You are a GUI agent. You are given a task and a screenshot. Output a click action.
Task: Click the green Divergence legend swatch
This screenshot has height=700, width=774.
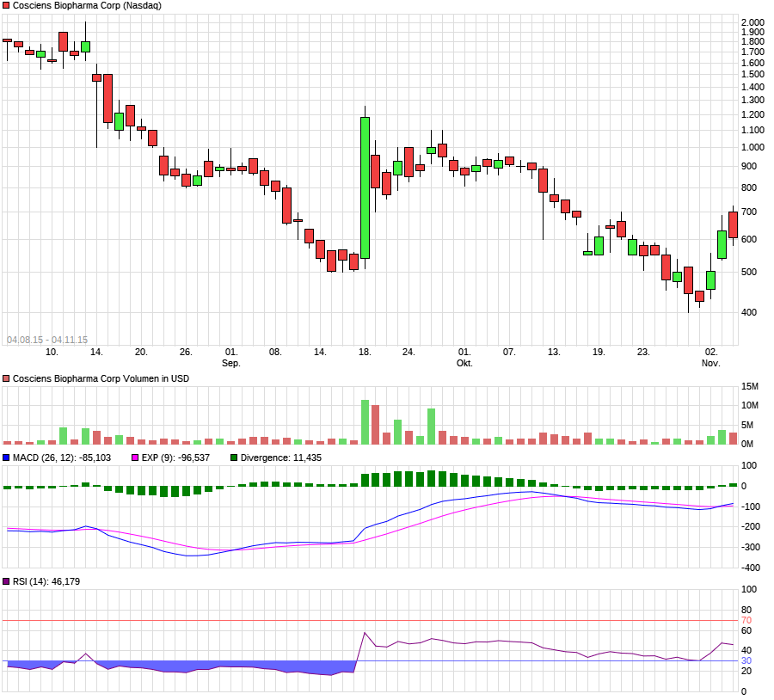[x=234, y=458]
